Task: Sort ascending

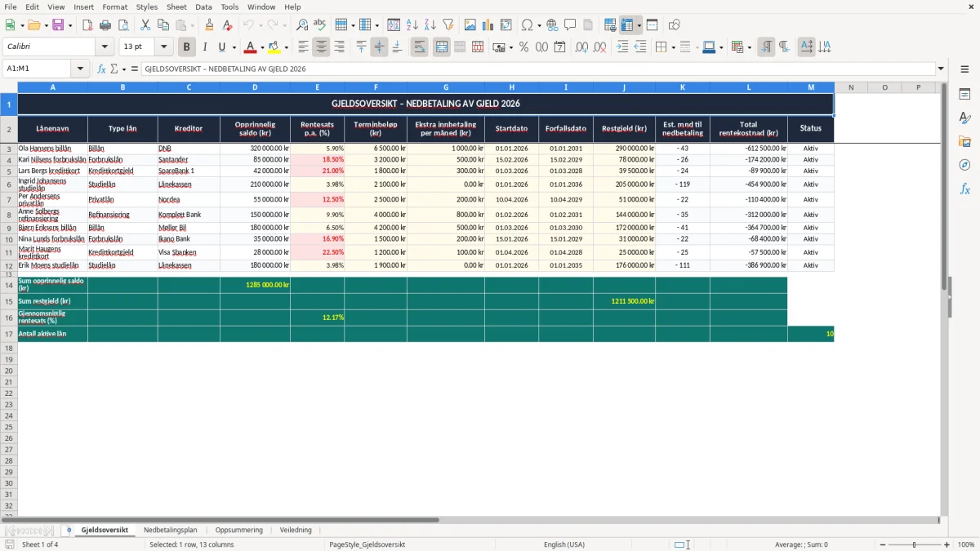Action: point(412,25)
